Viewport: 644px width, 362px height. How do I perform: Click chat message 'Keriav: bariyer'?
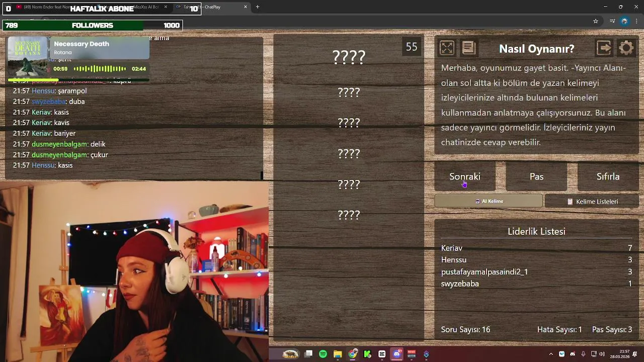[44, 133]
